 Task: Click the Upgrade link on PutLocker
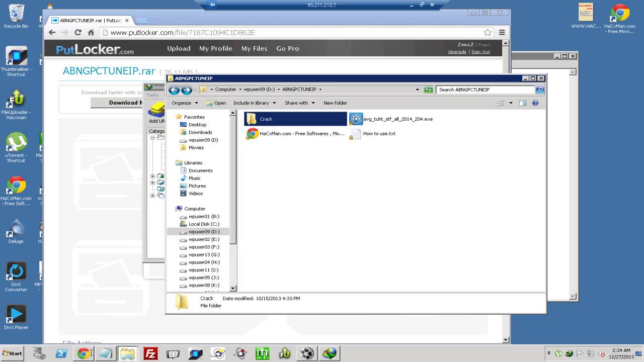(x=457, y=52)
